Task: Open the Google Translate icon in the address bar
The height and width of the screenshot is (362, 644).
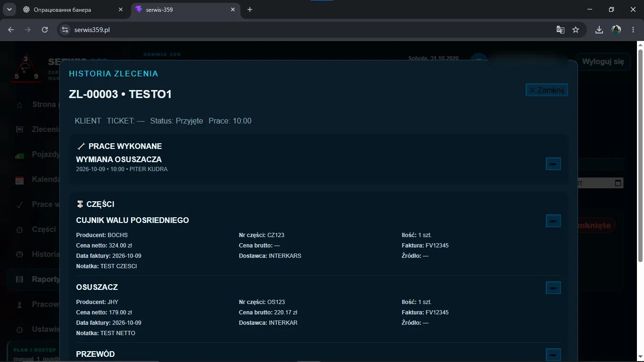Action: point(560,30)
